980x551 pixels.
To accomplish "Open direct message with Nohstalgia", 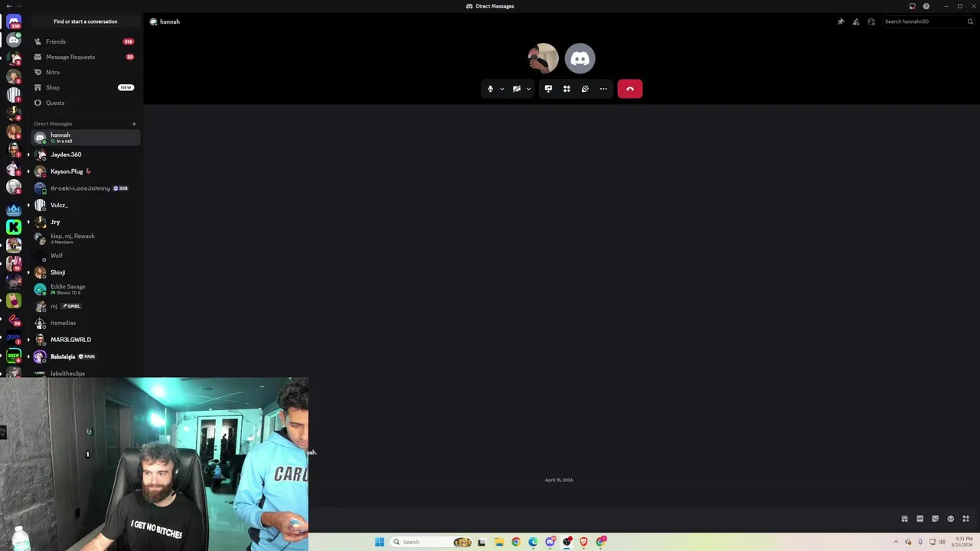I will tap(86, 357).
